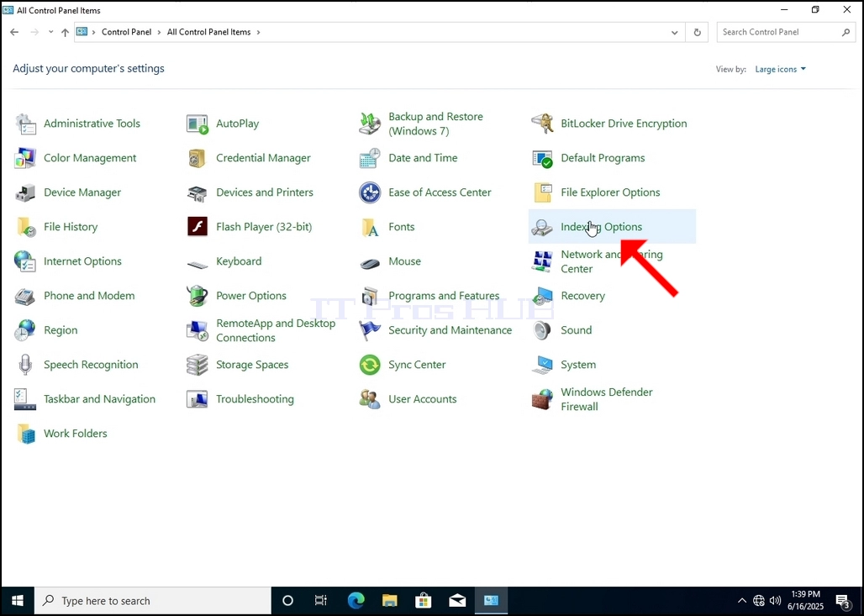This screenshot has height=616, width=864.
Task: Open the Credential Manager icon
Action: 198,158
